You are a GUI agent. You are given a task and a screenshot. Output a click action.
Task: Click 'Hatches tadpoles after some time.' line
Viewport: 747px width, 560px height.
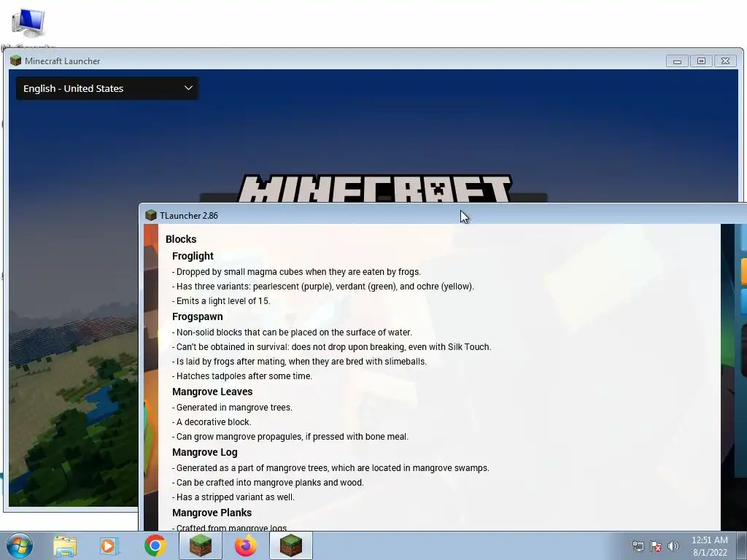pos(242,376)
